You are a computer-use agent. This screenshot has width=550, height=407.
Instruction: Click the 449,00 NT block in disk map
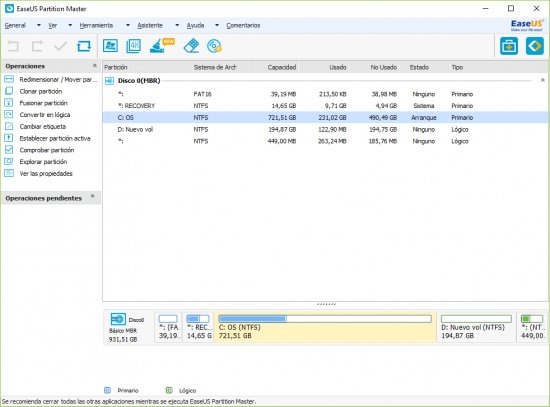pos(532,327)
